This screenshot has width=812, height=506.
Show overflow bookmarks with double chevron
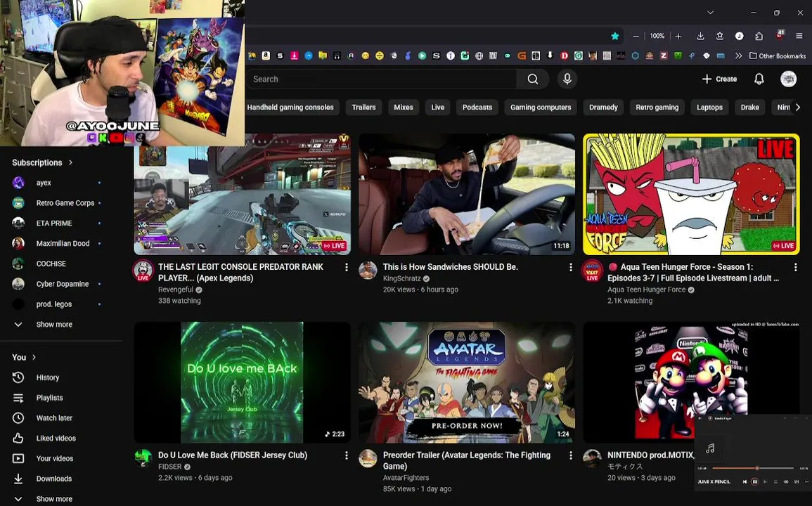pos(738,56)
